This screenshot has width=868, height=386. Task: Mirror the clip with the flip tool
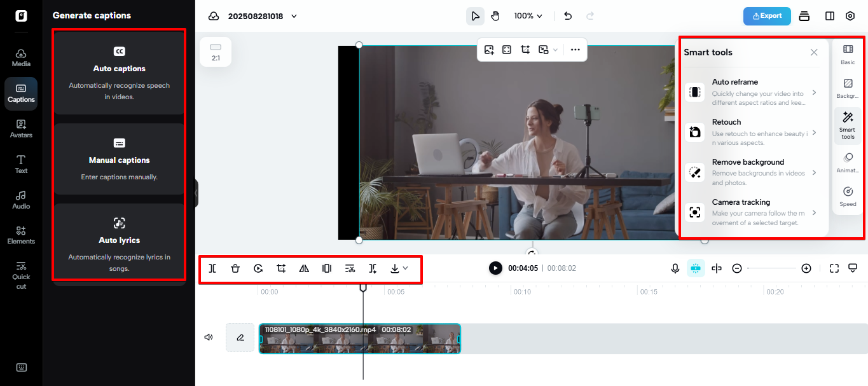tap(303, 268)
